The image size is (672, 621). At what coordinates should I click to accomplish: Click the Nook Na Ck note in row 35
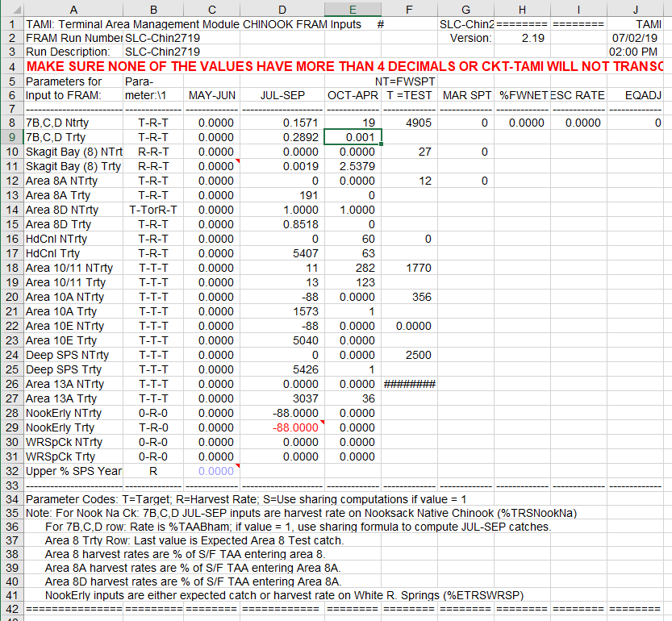coord(301,513)
